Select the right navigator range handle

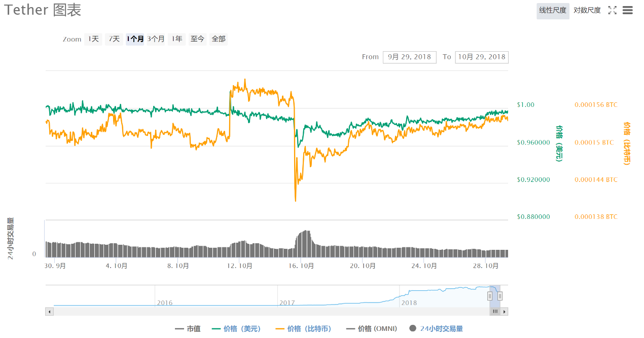click(500, 296)
